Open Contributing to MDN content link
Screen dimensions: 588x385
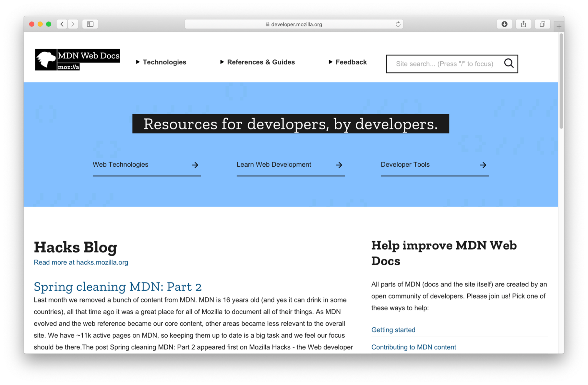414,347
